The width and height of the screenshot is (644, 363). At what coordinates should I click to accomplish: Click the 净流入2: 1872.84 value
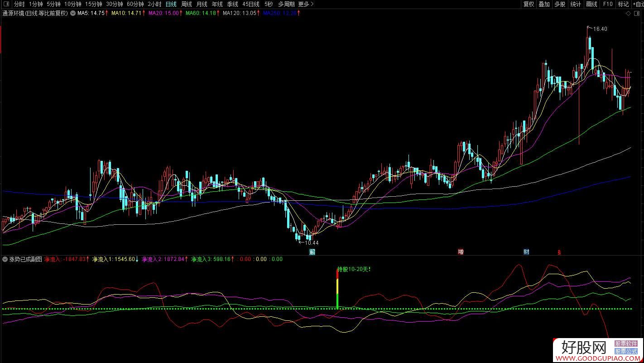click(164, 259)
